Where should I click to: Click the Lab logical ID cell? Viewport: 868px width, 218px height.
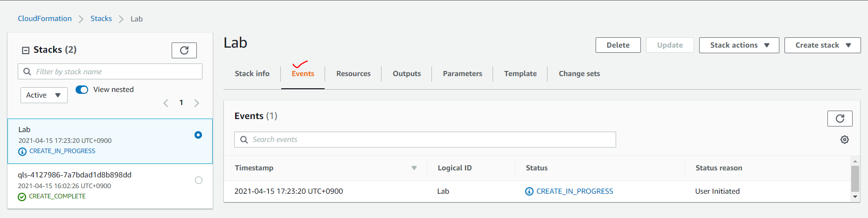click(443, 191)
